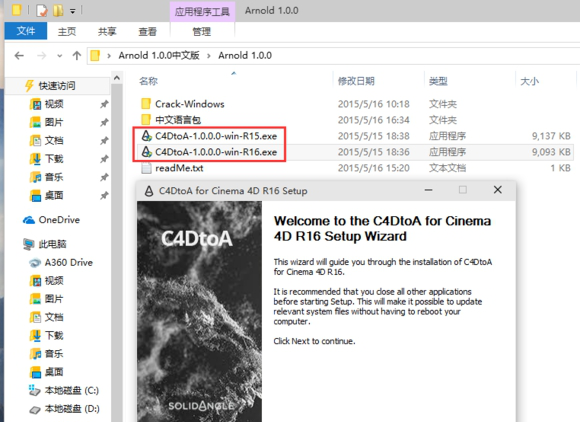Open pinned 音乐 under 快速访问
This screenshot has width=580, height=438.
click(x=54, y=177)
